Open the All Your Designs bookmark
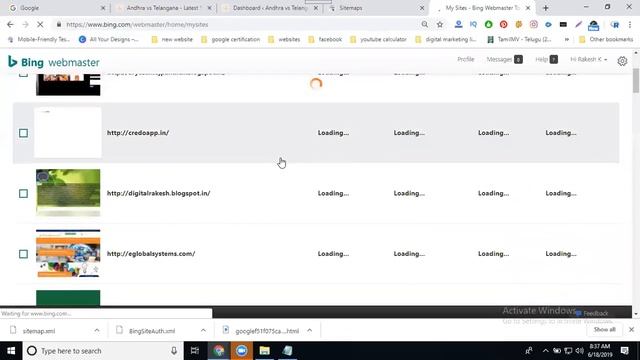The height and width of the screenshot is (360, 640). (109, 39)
